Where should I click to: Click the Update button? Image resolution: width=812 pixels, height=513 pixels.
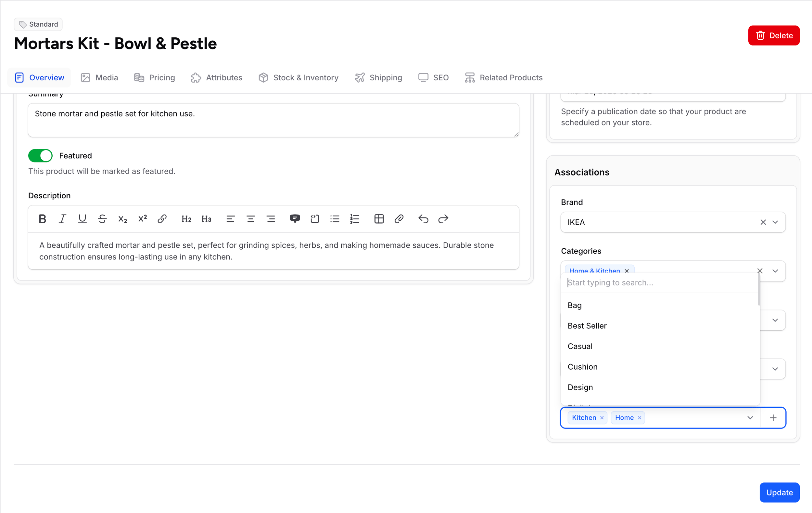(779, 493)
